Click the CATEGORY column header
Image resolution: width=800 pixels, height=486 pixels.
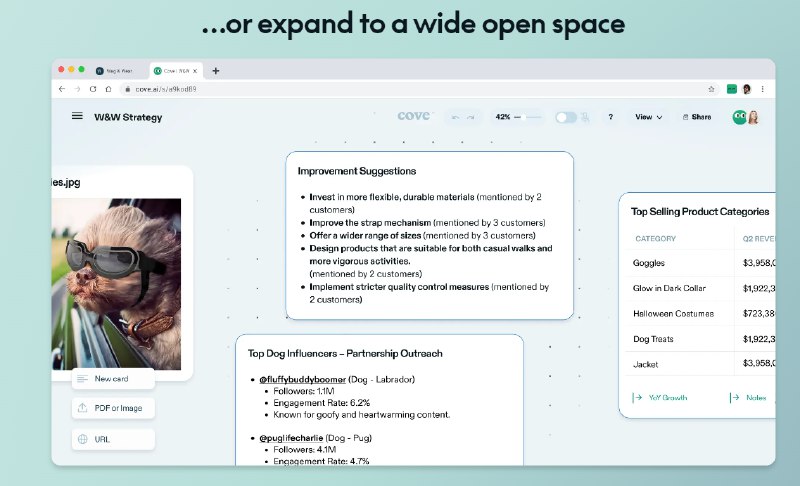point(655,239)
